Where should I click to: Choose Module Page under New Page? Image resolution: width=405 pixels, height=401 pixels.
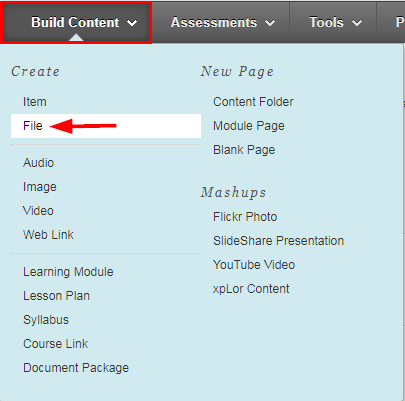click(249, 126)
